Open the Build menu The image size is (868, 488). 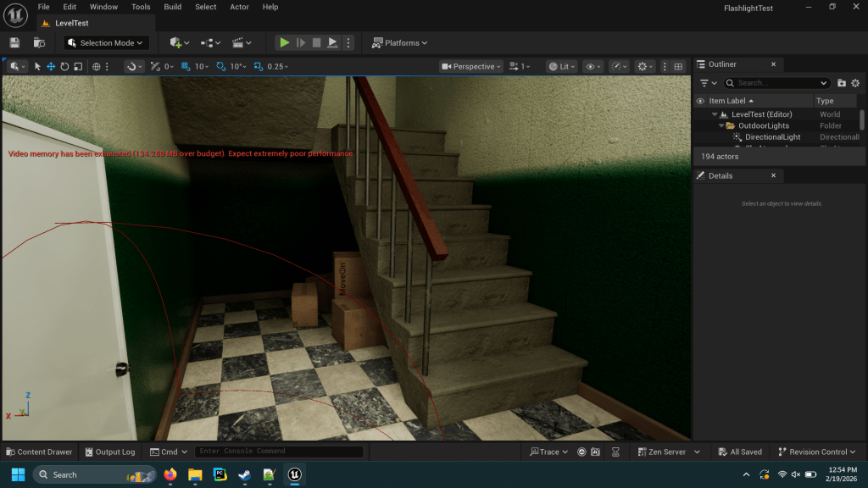pyautogui.click(x=173, y=7)
